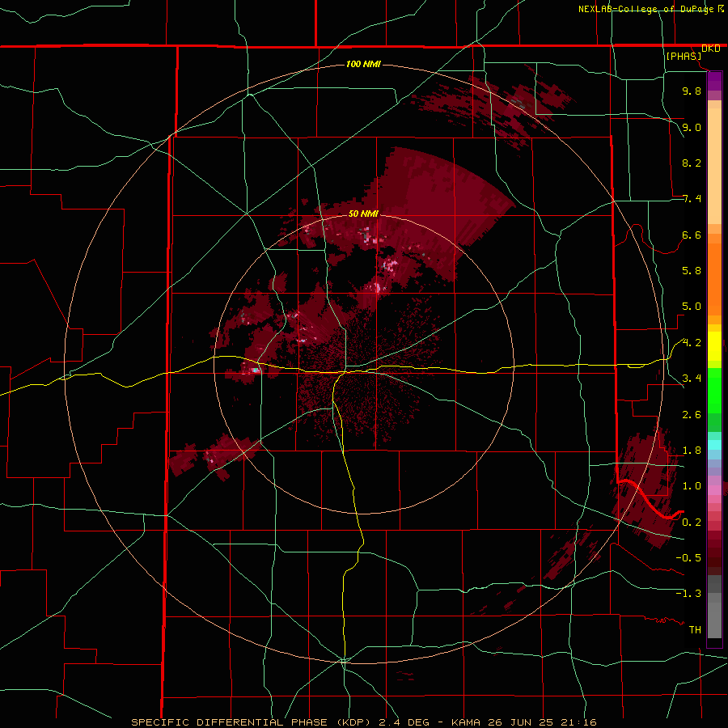Click the KAMA 26 JUN 25 21:16 timestamp
The height and width of the screenshot is (728, 728).
[523, 722]
